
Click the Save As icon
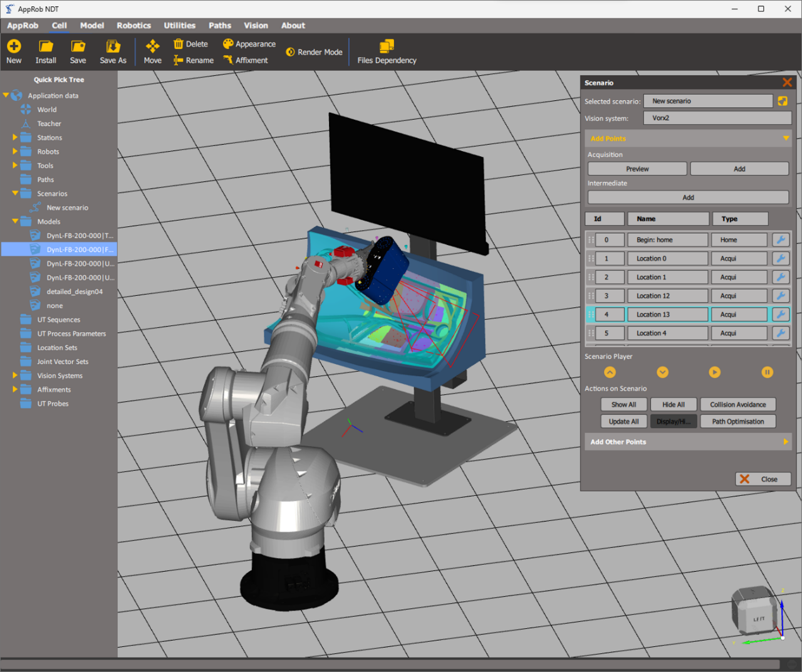click(113, 46)
